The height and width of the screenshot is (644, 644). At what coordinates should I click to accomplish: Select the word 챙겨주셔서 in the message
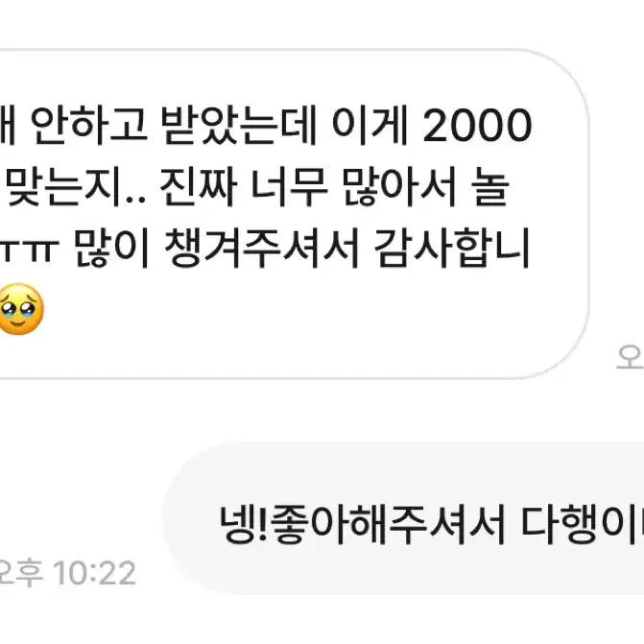pos(262,249)
